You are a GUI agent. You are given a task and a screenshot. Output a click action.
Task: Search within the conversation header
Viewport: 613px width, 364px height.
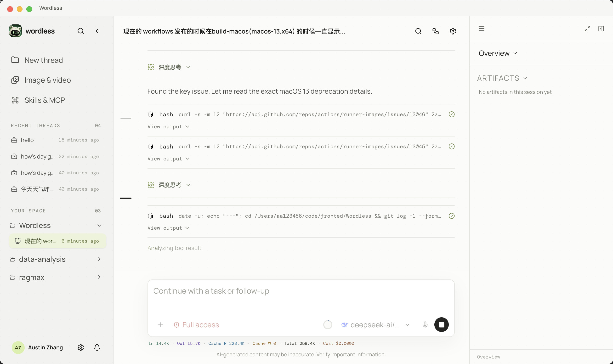click(418, 31)
